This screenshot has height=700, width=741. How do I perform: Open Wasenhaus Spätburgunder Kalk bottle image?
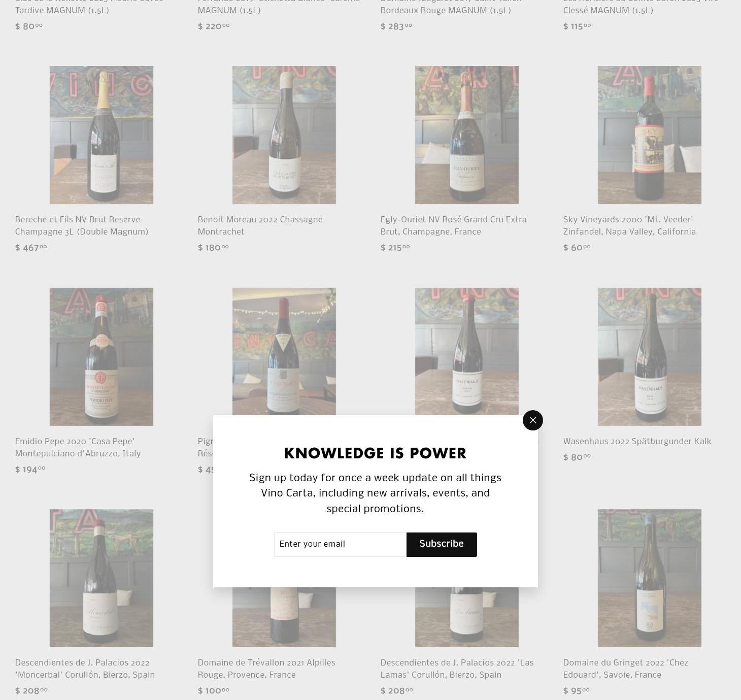pyautogui.click(x=650, y=357)
